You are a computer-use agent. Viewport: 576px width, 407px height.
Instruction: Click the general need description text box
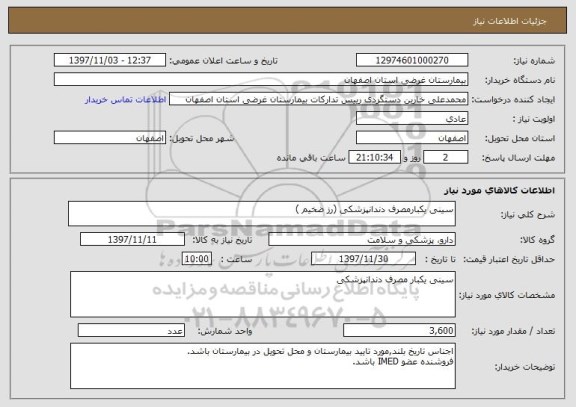[x=262, y=213]
